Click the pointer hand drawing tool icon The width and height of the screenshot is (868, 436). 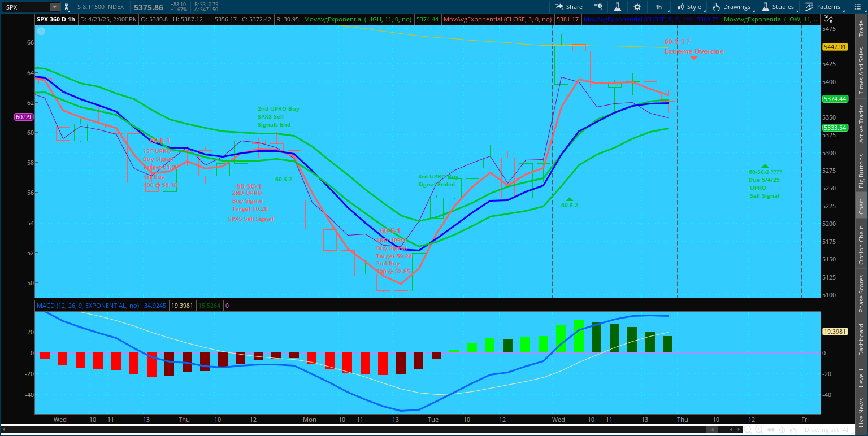pyautogui.click(x=794, y=430)
